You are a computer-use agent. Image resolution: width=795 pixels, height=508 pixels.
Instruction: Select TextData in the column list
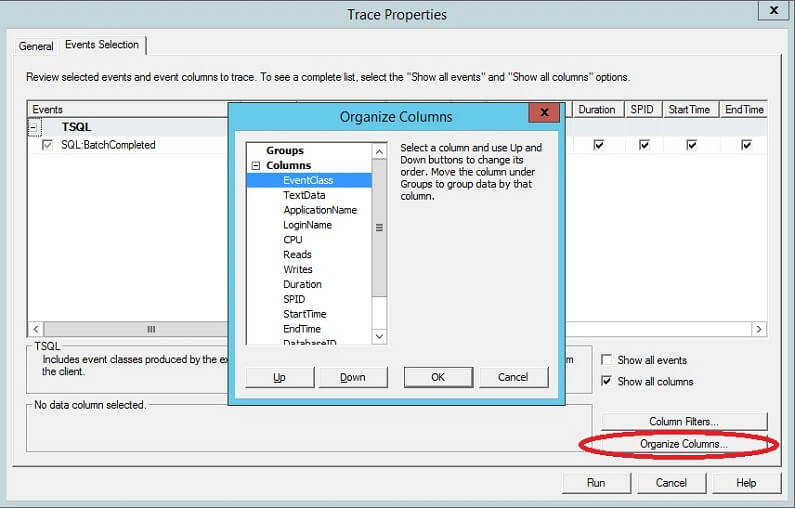click(x=304, y=195)
